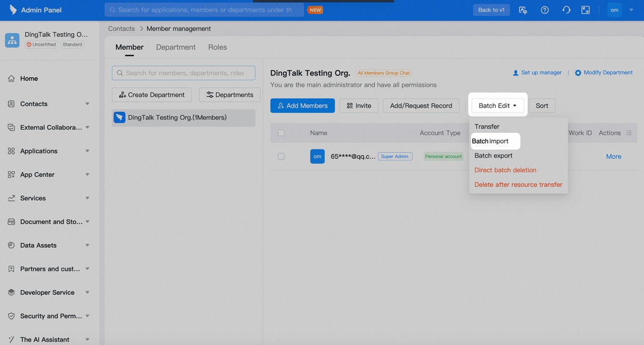Click the Back to v1 button
The width and height of the screenshot is (644, 345).
click(491, 10)
